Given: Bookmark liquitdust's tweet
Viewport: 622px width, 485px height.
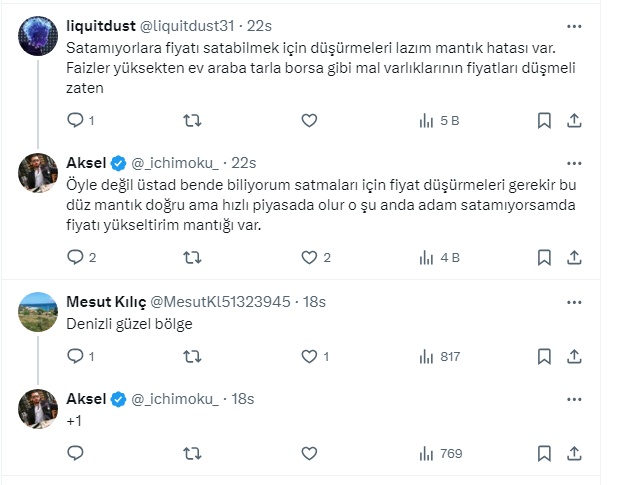Looking at the screenshot, I should tap(544, 121).
